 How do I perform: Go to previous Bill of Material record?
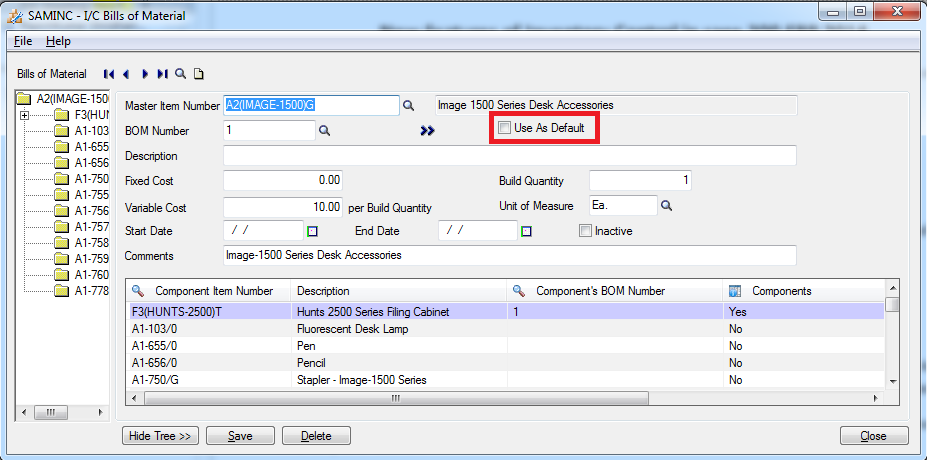point(126,74)
